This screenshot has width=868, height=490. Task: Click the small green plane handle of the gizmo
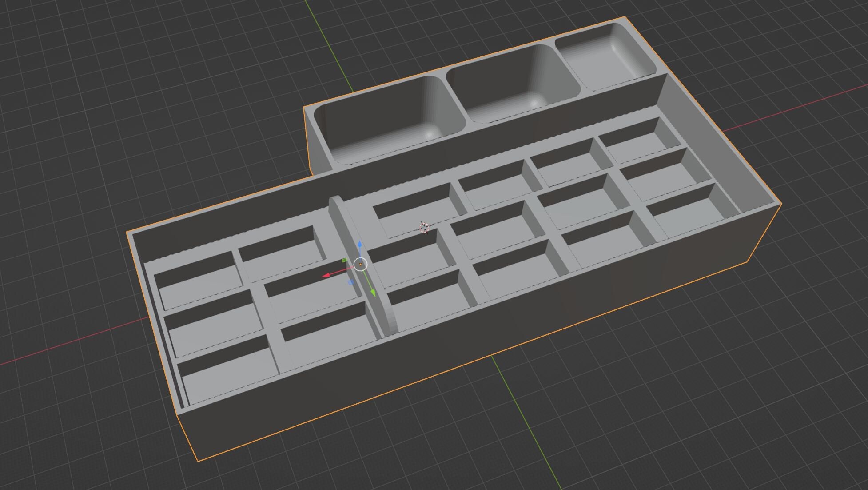344,261
